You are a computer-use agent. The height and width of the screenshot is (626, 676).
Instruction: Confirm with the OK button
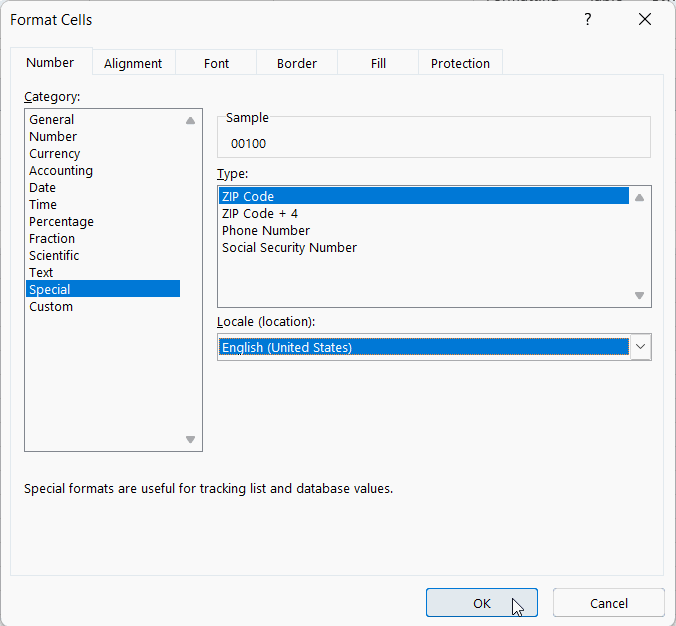tap(482, 603)
